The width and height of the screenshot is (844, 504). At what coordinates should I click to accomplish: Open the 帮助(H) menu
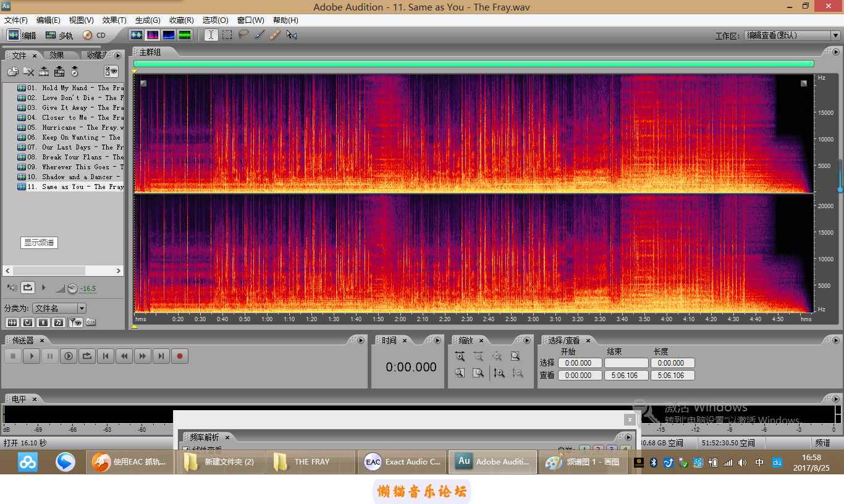[x=285, y=20]
